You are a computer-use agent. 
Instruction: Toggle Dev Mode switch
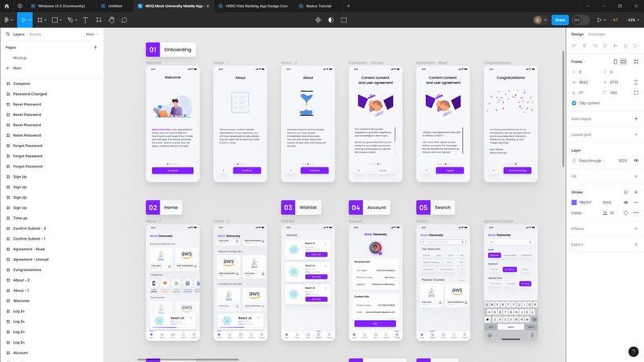point(580,19)
